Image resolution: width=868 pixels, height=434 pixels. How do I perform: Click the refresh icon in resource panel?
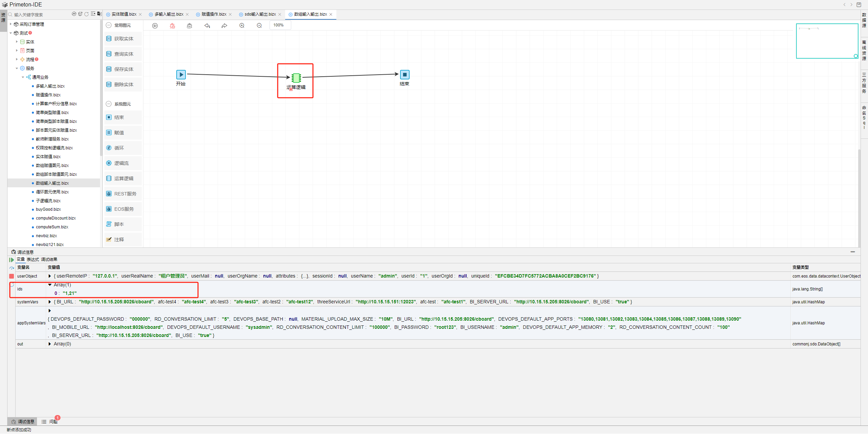pyautogui.click(x=86, y=14)
